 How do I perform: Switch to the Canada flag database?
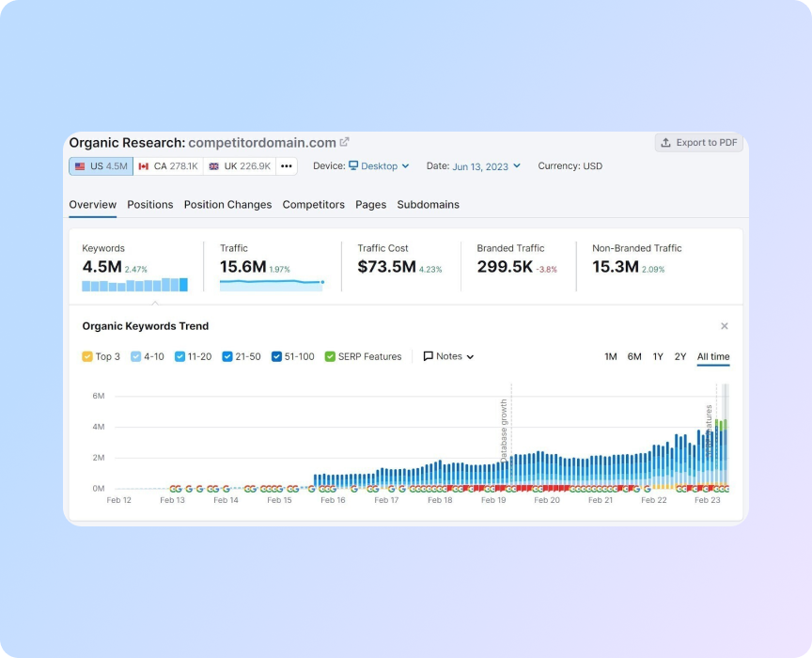[x=168, y=166]
